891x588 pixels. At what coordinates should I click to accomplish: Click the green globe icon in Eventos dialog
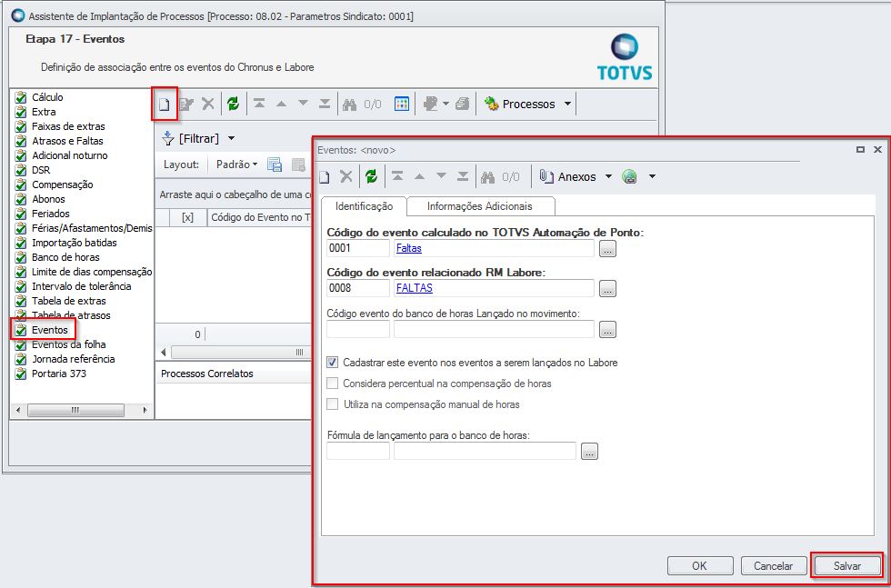coord(629,176)
